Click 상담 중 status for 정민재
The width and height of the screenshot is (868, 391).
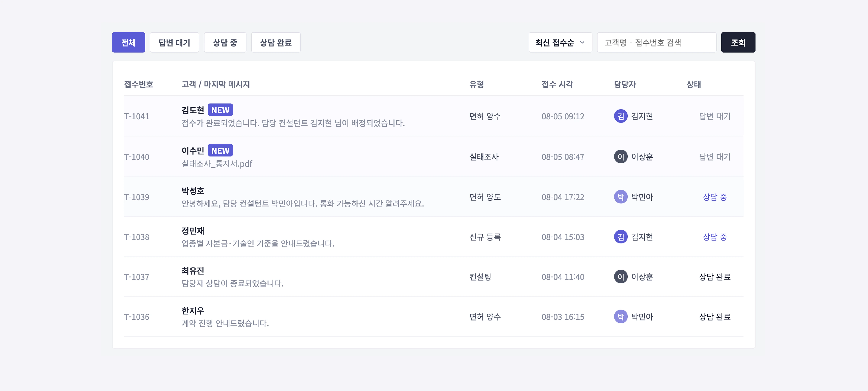pos(715,237)
